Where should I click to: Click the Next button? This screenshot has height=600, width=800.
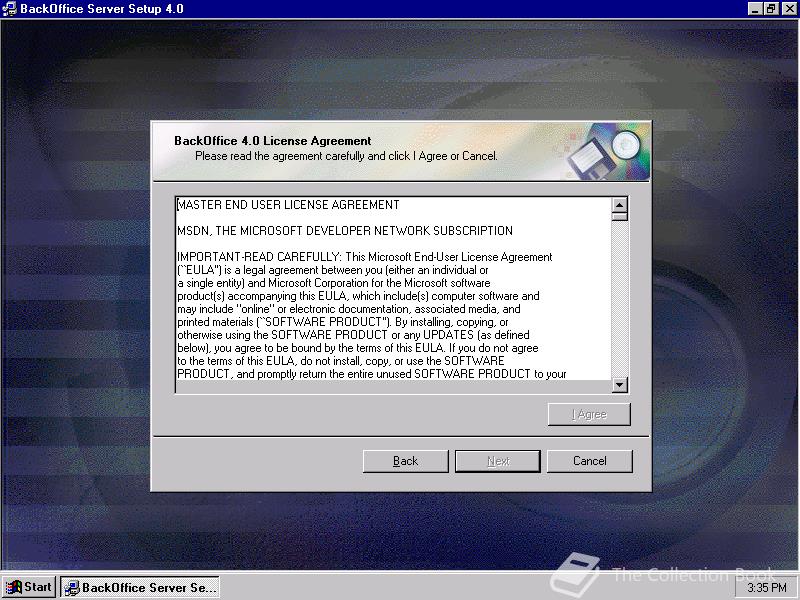[x=498, y=461]
